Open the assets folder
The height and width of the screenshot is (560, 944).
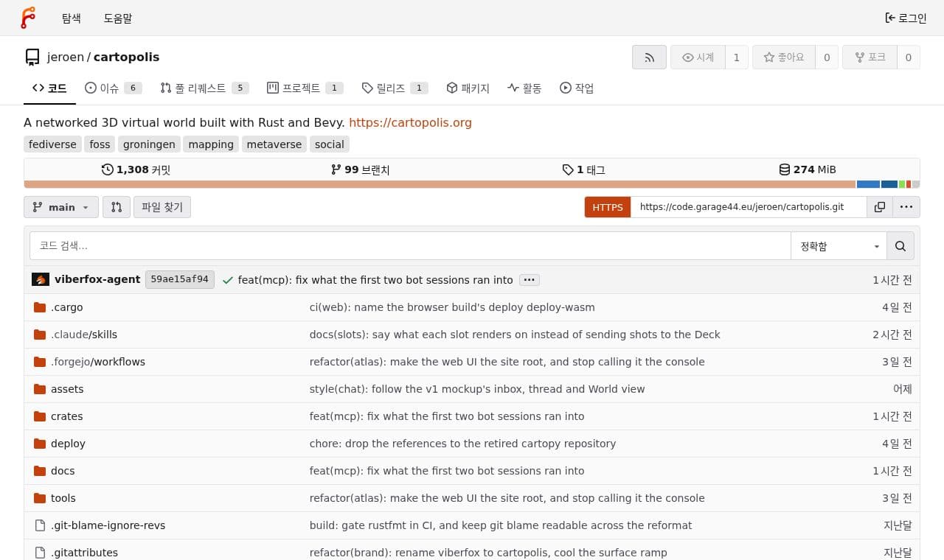(x=67, y=389)
